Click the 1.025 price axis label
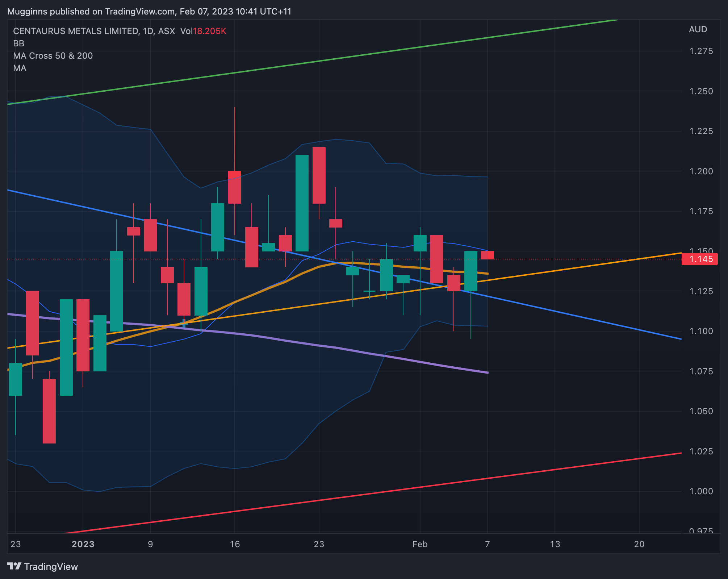This screenshot has width=728, height=579. [701, 451]
